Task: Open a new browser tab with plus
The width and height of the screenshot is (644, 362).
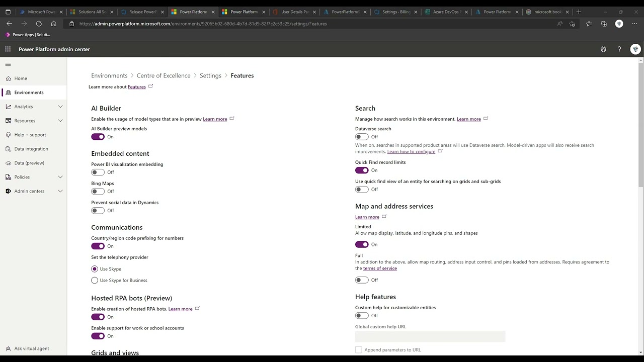Action: [579, 12]
